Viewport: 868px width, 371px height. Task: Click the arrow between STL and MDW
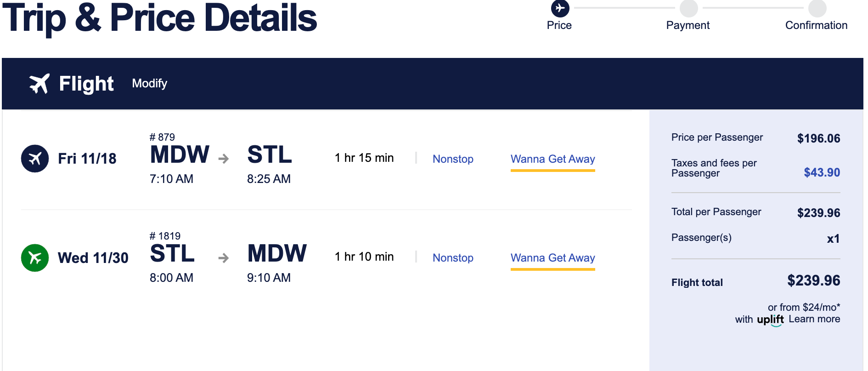[224, 258]
